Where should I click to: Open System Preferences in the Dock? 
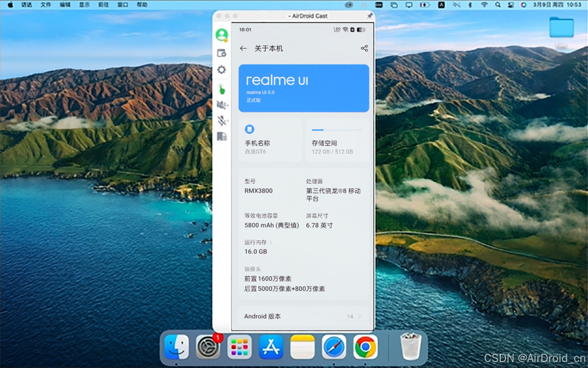pos(208,347)
